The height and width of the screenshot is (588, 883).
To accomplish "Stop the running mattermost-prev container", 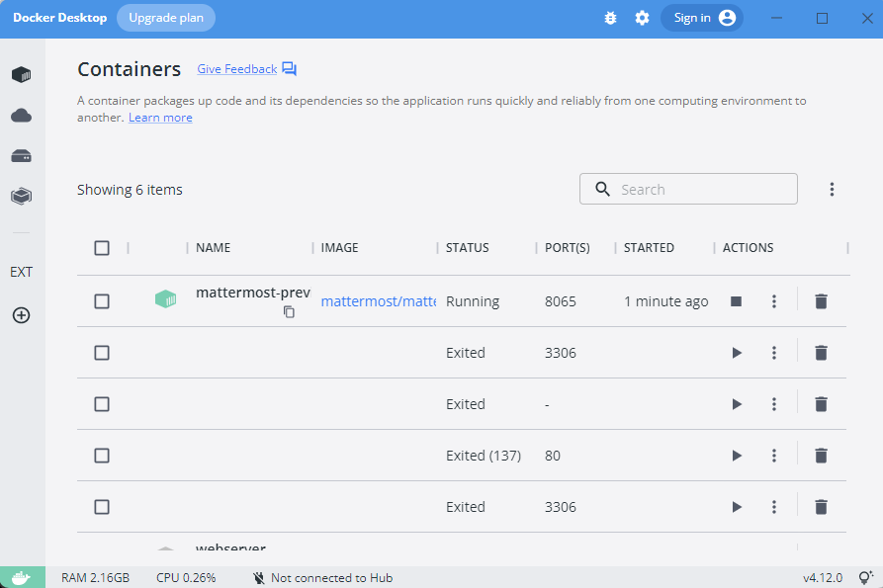I will tap(736, 301).
